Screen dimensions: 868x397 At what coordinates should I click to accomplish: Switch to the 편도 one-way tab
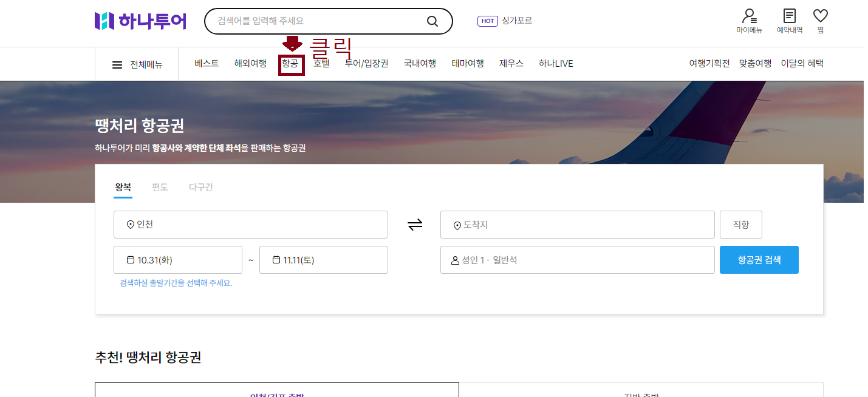pos(160,187)
